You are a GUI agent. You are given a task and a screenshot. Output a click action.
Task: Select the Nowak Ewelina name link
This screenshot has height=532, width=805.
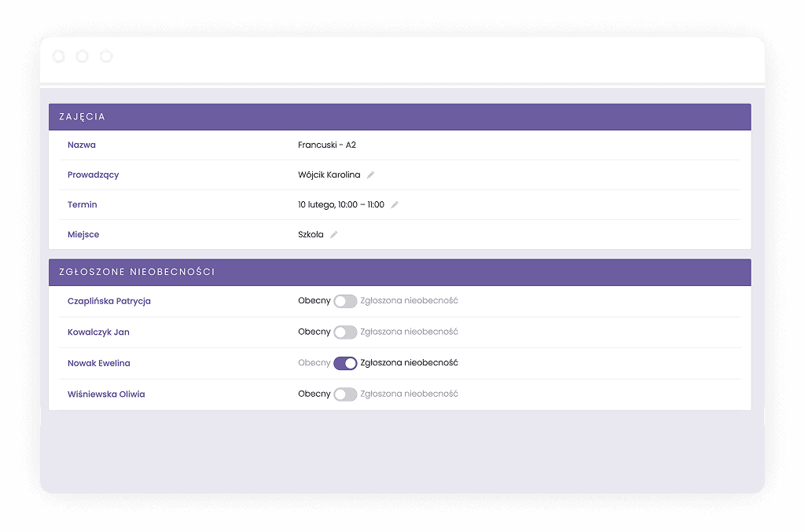(x=99, y=363)
